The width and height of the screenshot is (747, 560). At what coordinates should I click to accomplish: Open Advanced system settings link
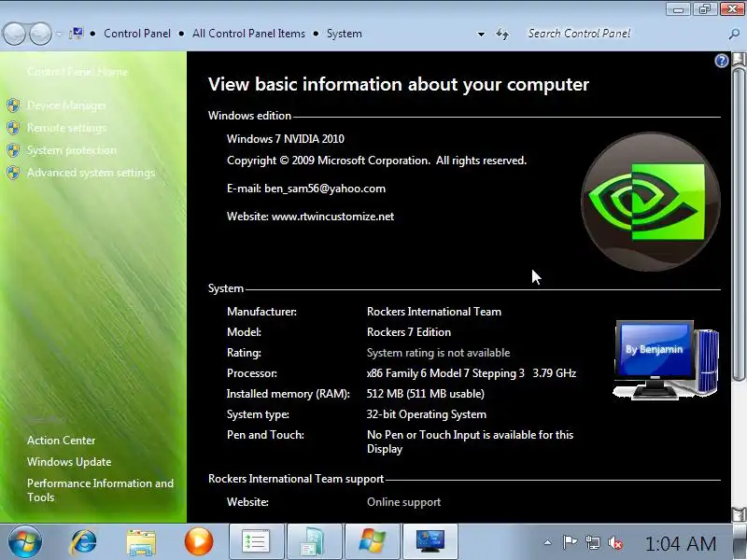(91, 173)
